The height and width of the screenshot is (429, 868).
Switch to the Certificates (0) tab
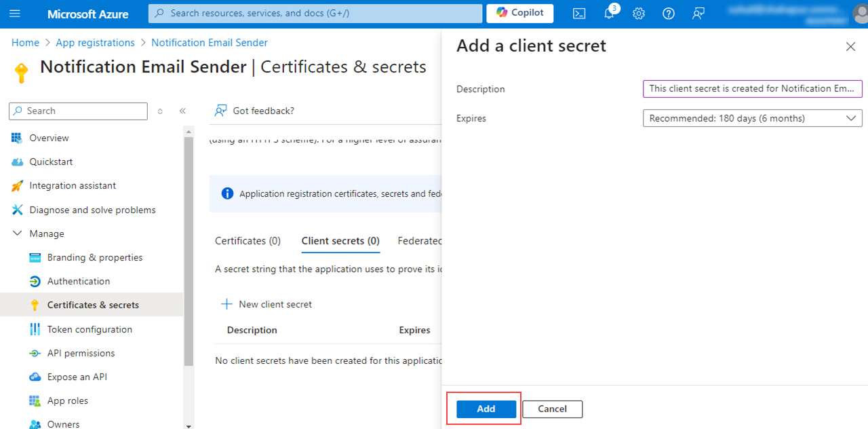248,241
